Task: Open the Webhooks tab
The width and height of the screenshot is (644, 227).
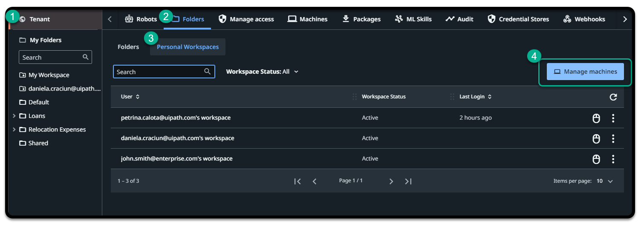Action: pyautogui.click(x=584, y=19)
